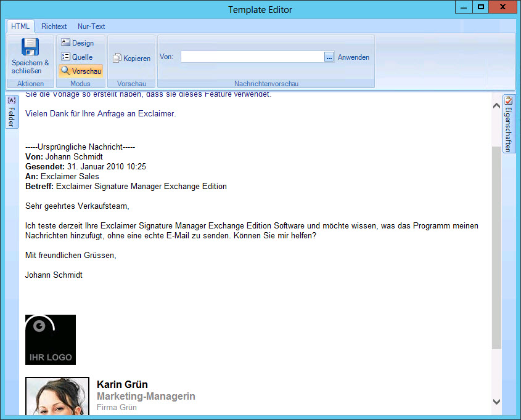The image size is (521, 420).
Task: Click the Ursprüngliche Nachricht header line
Action: 80,147
